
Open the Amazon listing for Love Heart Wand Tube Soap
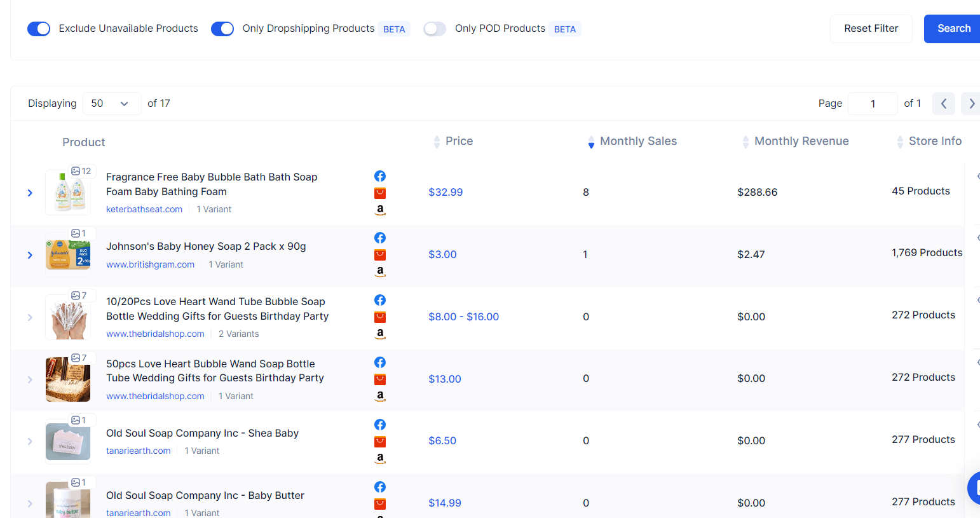pyautogui.click(x=379, y=333)
